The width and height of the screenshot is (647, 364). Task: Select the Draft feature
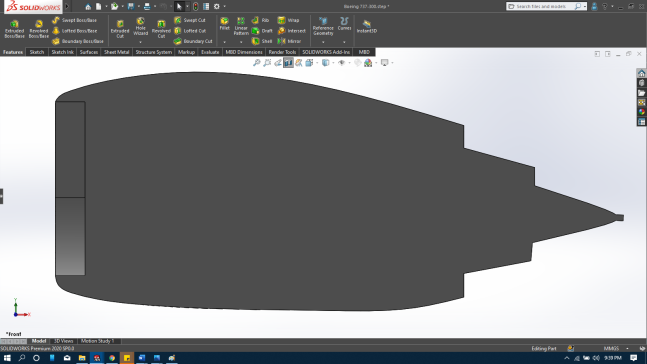[x=262, y=31]
